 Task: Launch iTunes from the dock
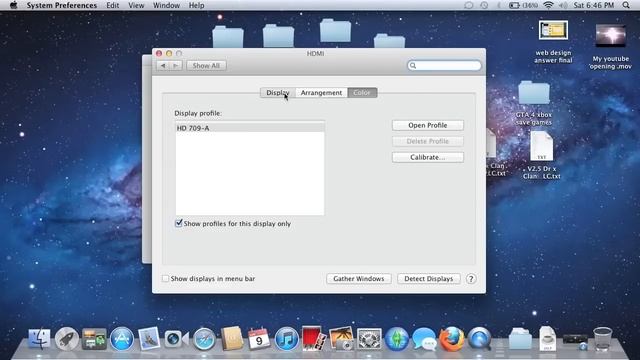click(287, 339)
